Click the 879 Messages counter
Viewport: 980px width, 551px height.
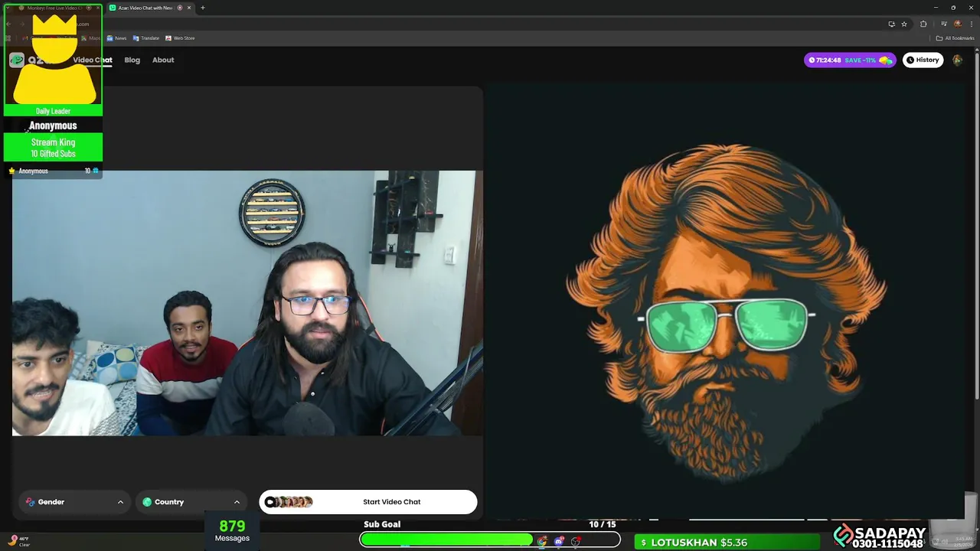click(232, 530)
